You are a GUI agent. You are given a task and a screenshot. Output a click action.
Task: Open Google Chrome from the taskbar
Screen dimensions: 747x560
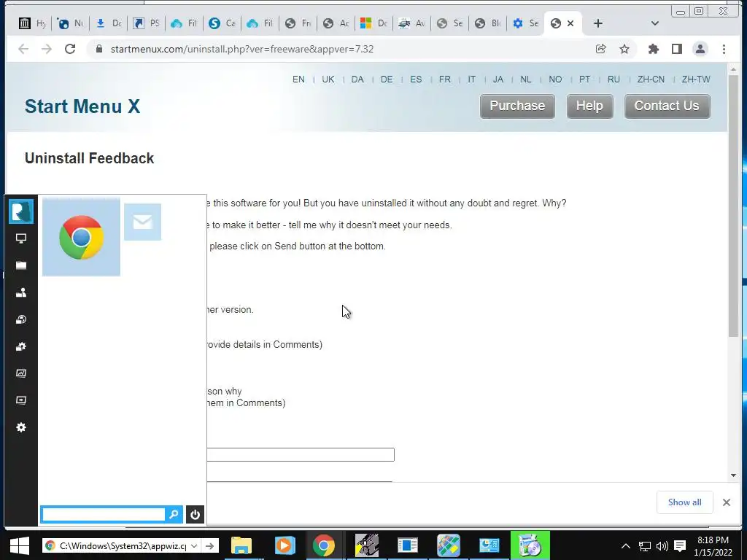pos(323,545)
